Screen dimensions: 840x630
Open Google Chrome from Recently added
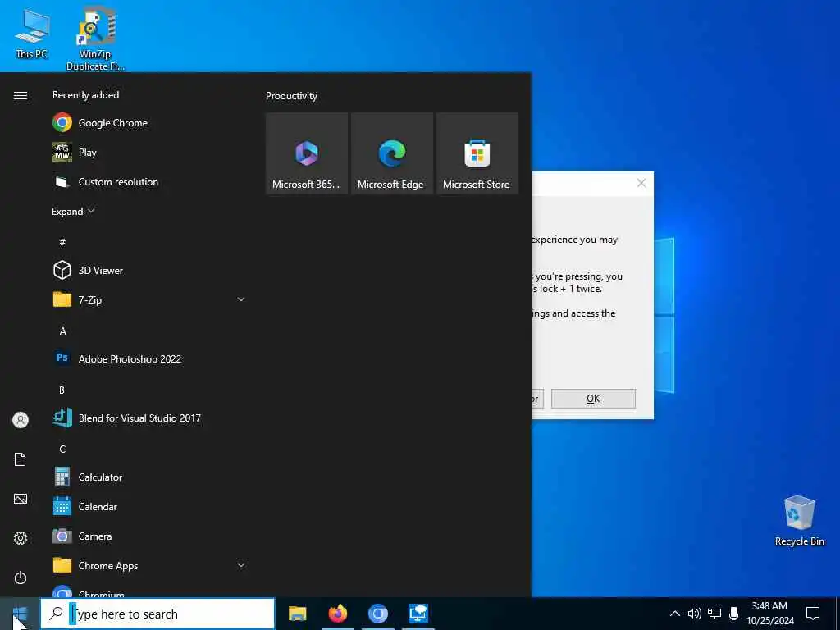pos(150,123)
